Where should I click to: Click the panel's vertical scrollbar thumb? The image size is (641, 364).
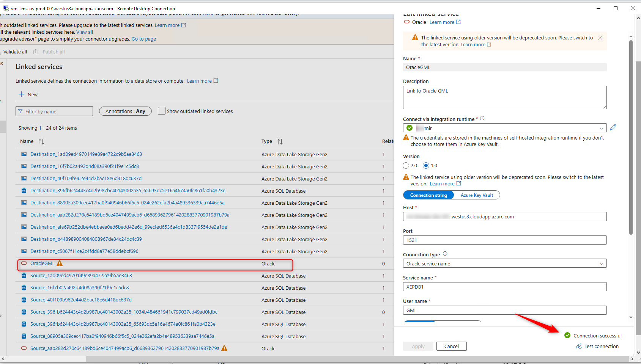pos(631,137)
